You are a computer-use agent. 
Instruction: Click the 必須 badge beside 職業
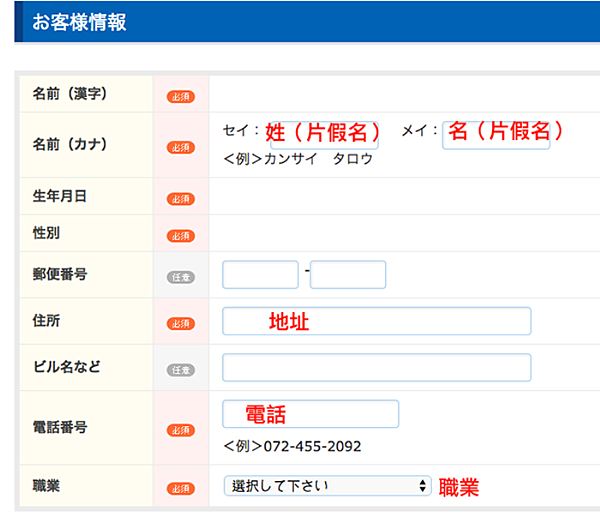click(x=180, y=489)
